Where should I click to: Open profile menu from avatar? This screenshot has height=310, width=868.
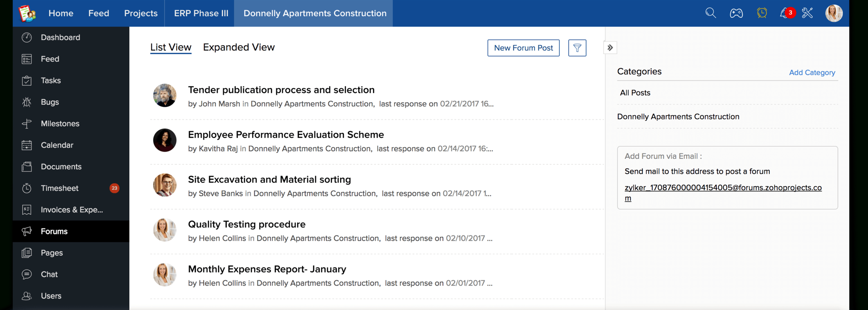tap(834, 13)
